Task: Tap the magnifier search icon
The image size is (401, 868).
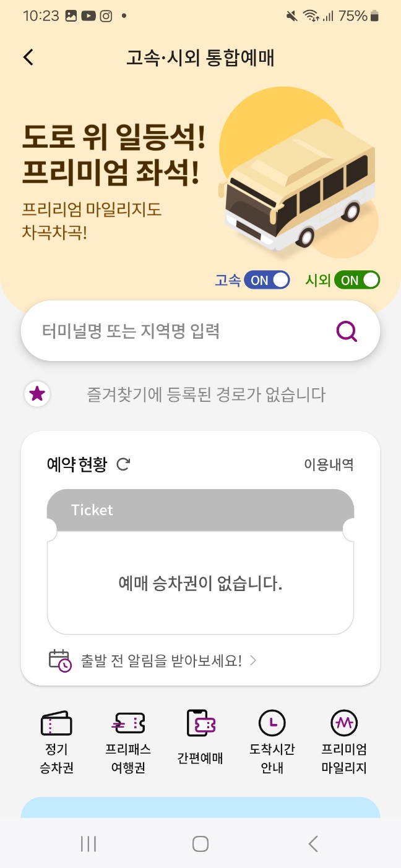Action: (346, 331)
